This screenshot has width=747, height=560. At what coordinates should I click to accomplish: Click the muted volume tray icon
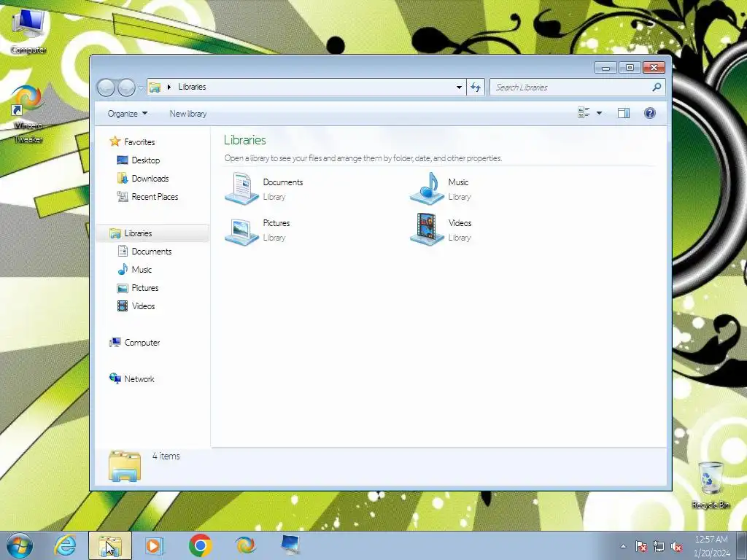pos(676,546)
